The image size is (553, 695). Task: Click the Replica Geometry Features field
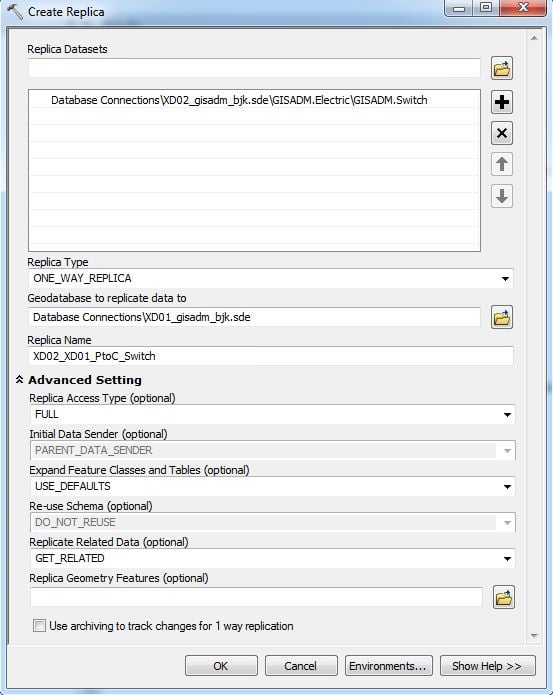(256, 597)
